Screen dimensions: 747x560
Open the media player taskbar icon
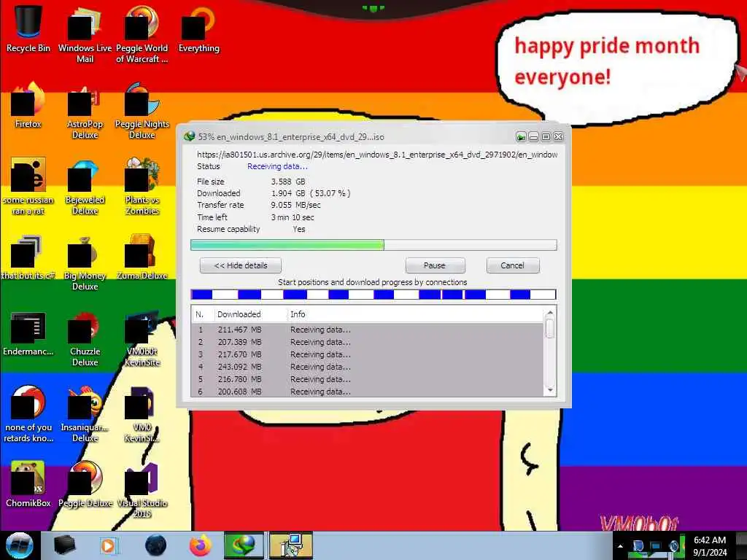click(x=109, y=545)
